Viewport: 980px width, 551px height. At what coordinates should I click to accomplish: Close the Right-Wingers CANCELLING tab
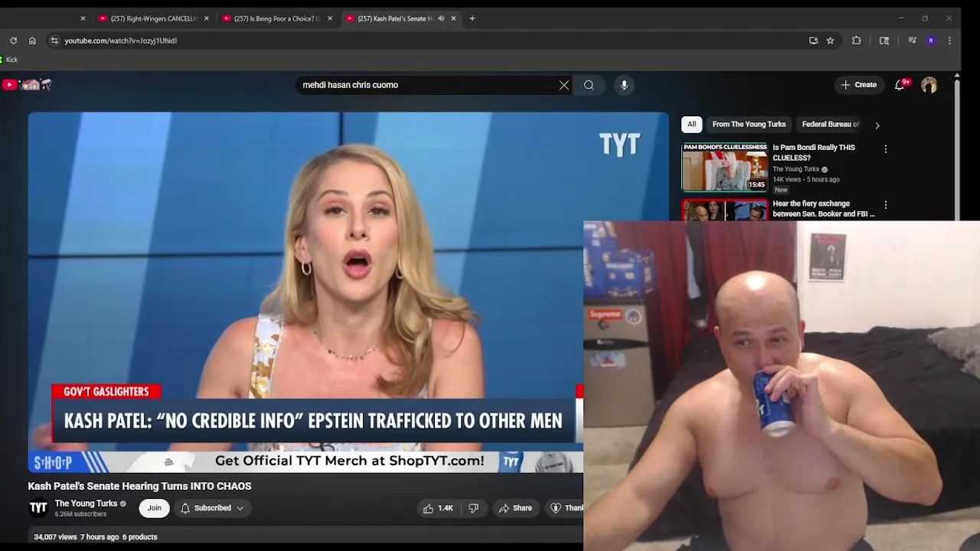(x=206, y=18)
